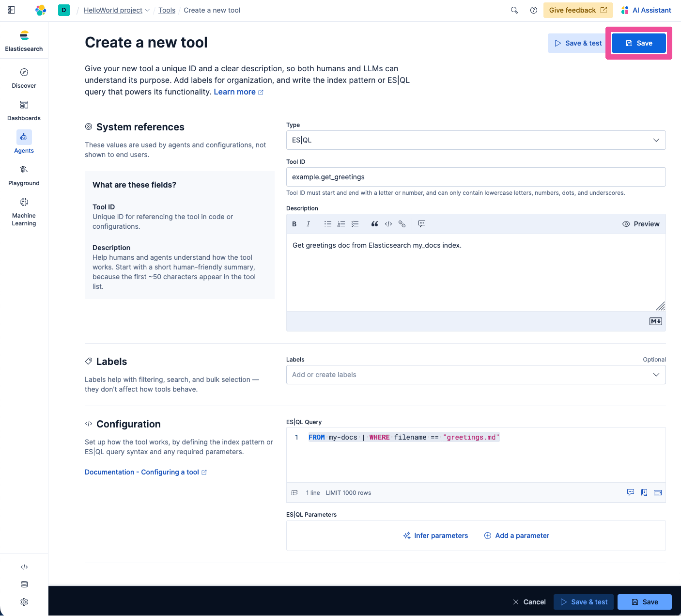
Task: Open the keyboard shortcuts icon below the query
Action: (x=658, y=492)
